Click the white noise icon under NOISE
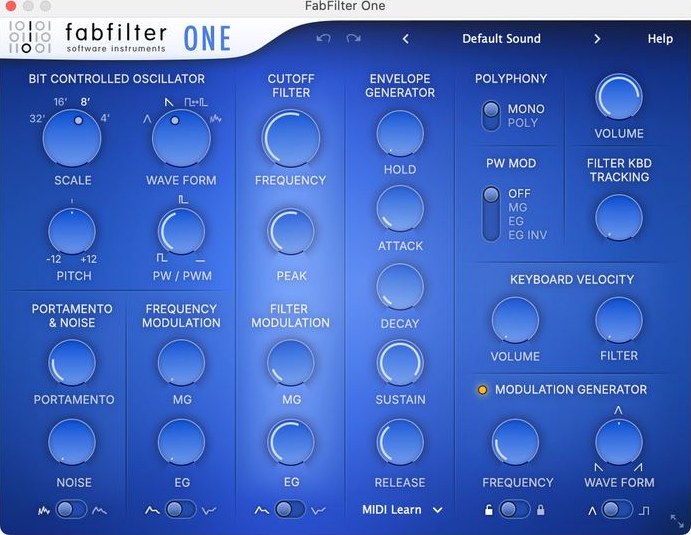The width and height of the screenshot is (691, 535). click(x=44, y=511)
